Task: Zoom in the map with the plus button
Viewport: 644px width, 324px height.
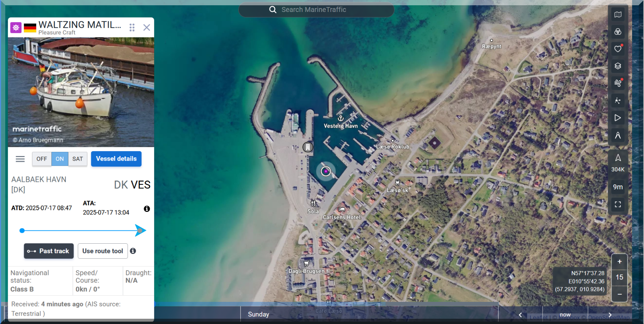Action: point(619,262)
